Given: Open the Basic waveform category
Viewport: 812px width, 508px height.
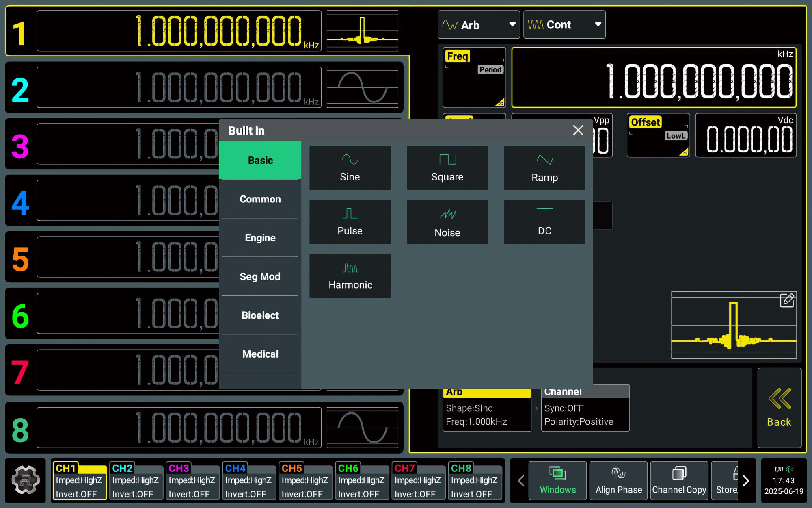Looking at the screenshot, I should click(260, 160).
